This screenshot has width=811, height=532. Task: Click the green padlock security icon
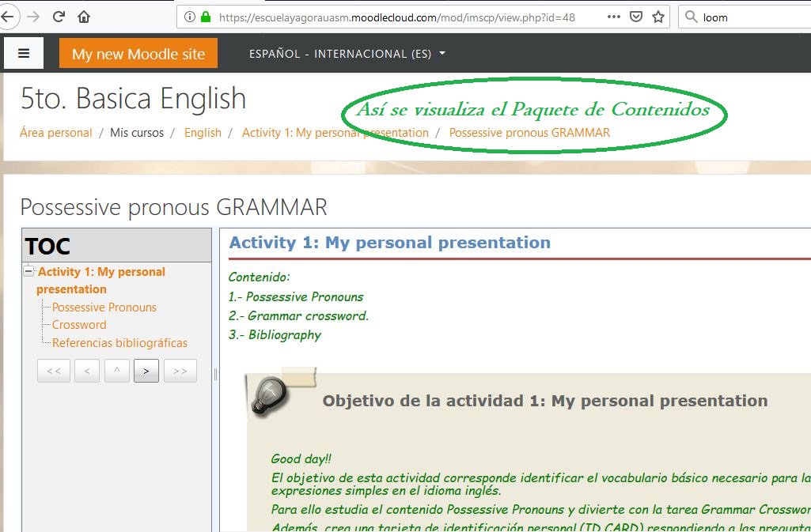206,17
